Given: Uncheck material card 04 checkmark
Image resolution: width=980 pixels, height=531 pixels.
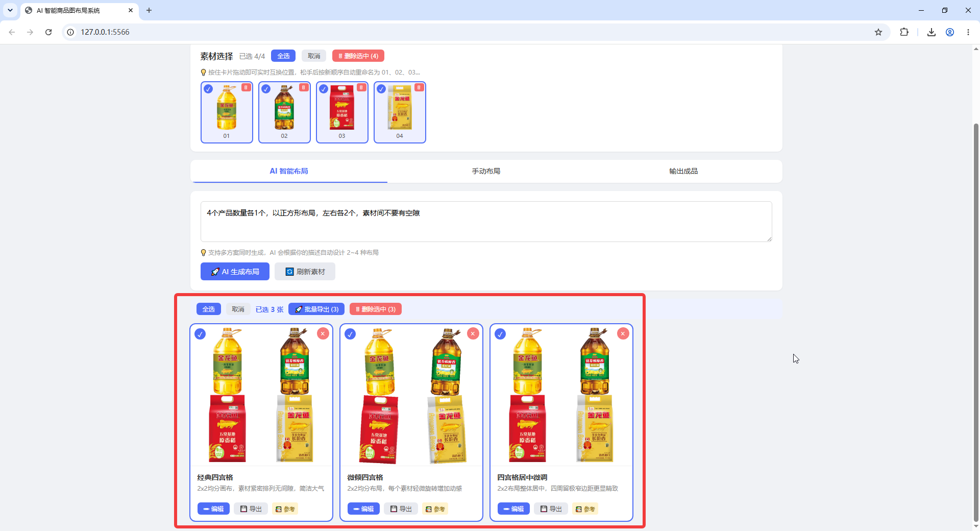Looking at the screenshot, I should (381, 89).
